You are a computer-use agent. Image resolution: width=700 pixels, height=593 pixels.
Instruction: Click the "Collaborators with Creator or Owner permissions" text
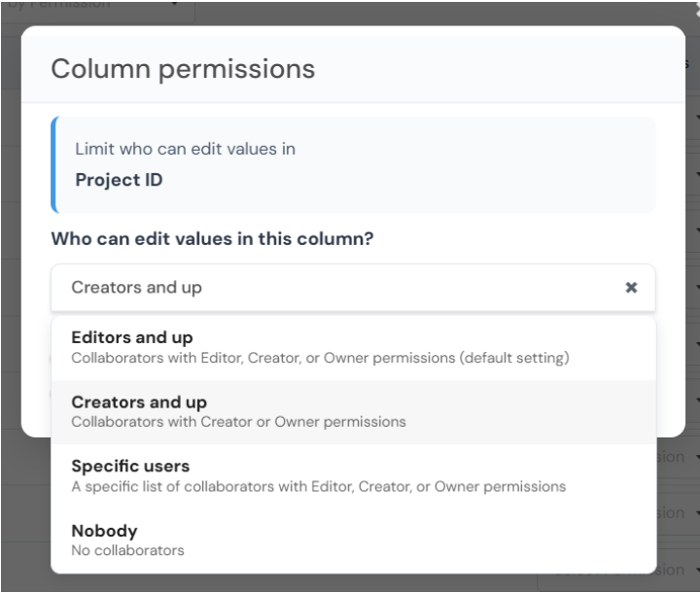(x=238, y=422)
